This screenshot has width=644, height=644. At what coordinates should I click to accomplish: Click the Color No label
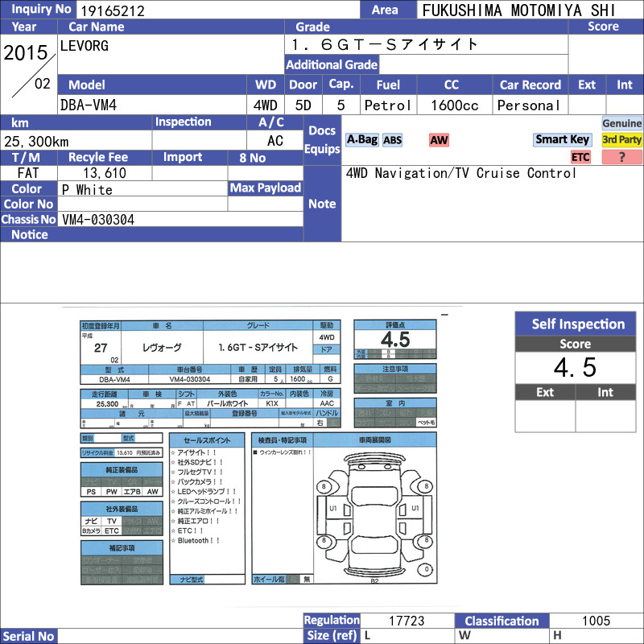coord(28,204)
